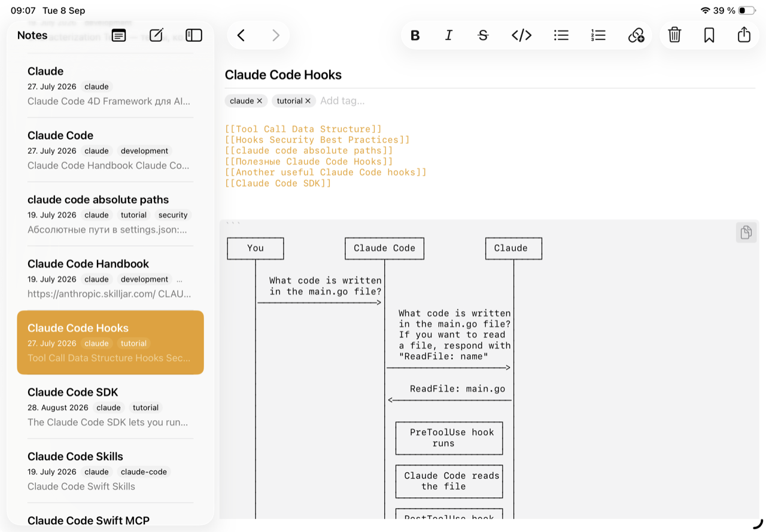The width and height of the screenshot is (766, 532).
Task: Go forward with the right chevron
Action: click(x=276, y=35)
